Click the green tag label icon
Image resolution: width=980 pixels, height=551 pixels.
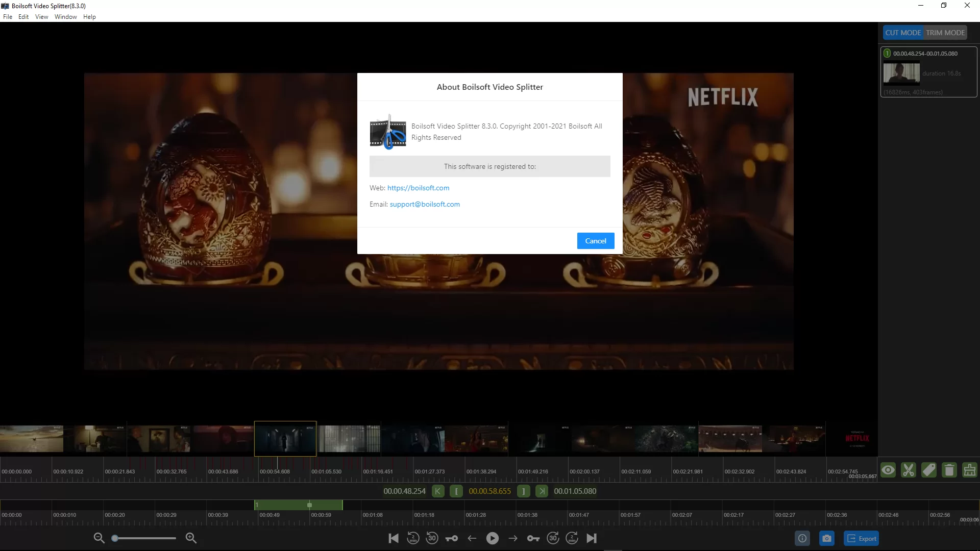pos(929,470)
